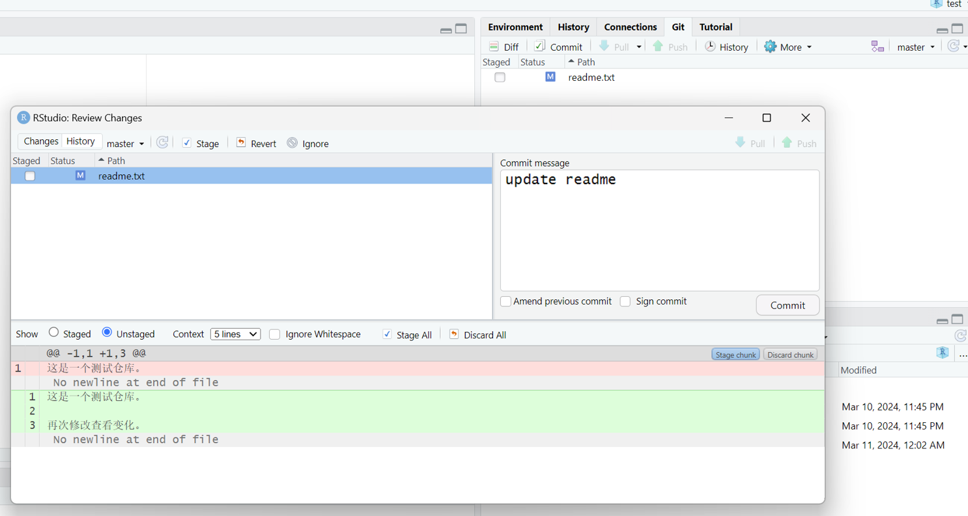Viewport: 968px width, 516px height.
Task: Switch to History tab in Review Changes
Action: tap(81, 142)
